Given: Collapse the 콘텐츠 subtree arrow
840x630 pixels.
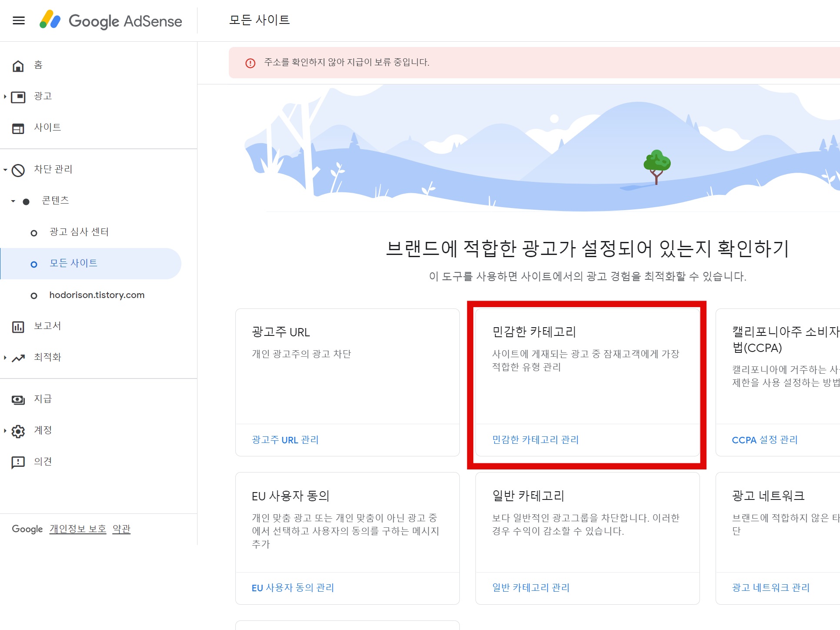Looking at the screenshot, I should point(13,201).
